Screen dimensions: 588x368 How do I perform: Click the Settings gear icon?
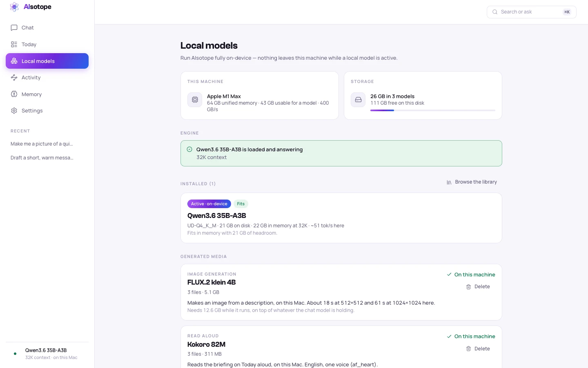coord(14,111)
